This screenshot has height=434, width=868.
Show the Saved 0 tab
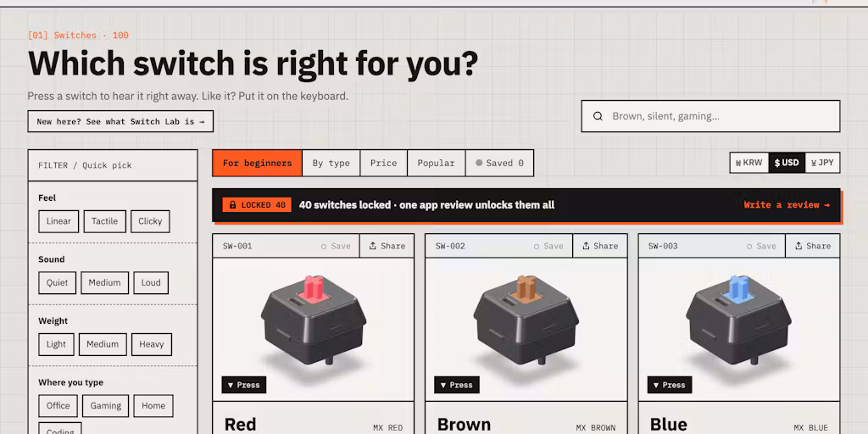tap(499, 164)
